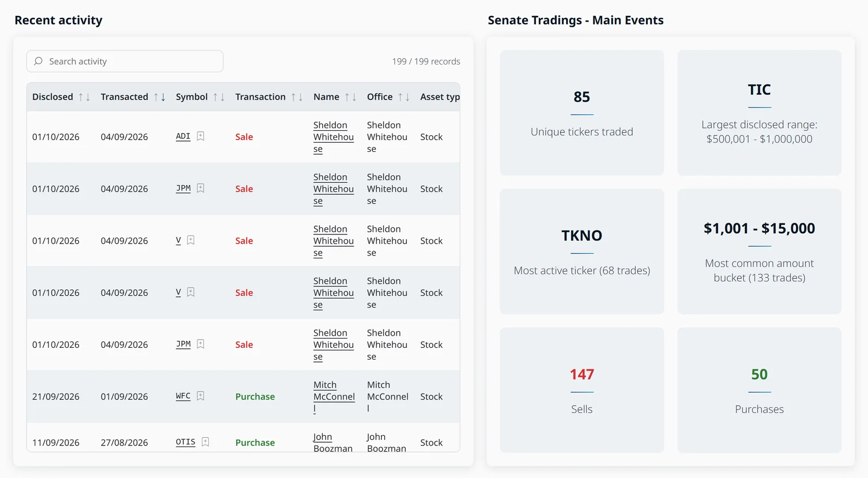Screen dimensions: 868x478
Task: Bookmark the ADI ticker
Action: [201, 136]
